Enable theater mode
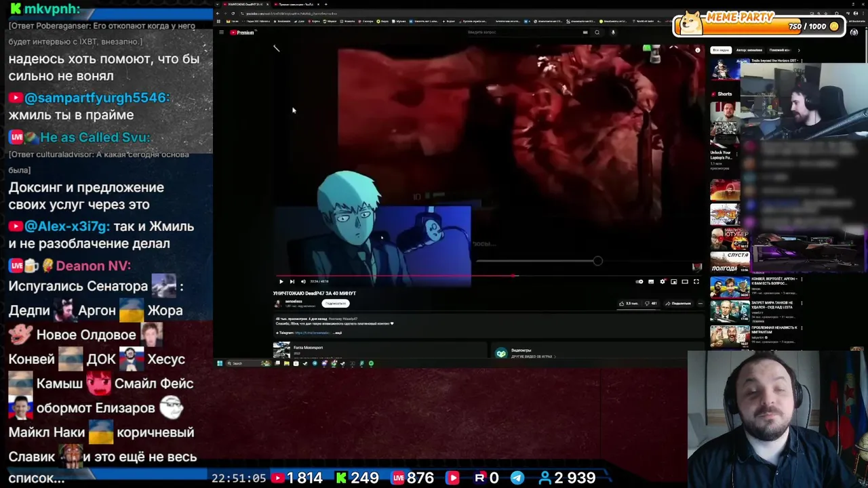This screenshot has height=488, width=868. 685,281
